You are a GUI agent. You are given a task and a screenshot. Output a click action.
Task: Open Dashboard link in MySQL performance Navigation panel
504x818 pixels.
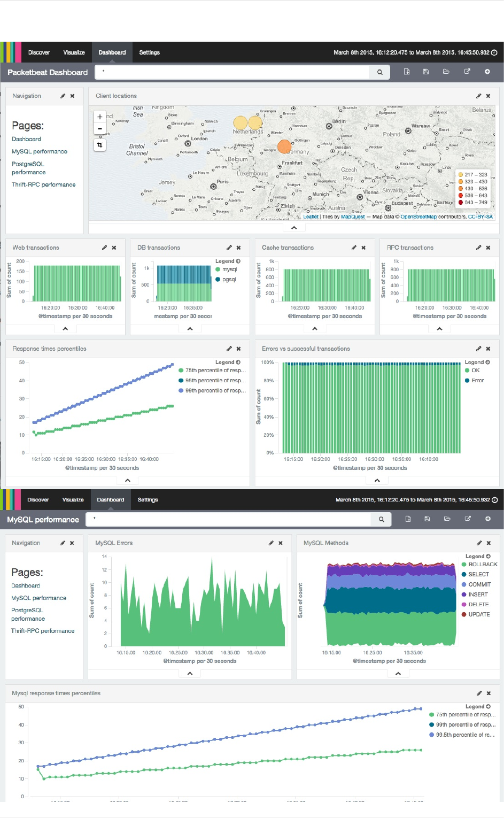coord(26,586)
